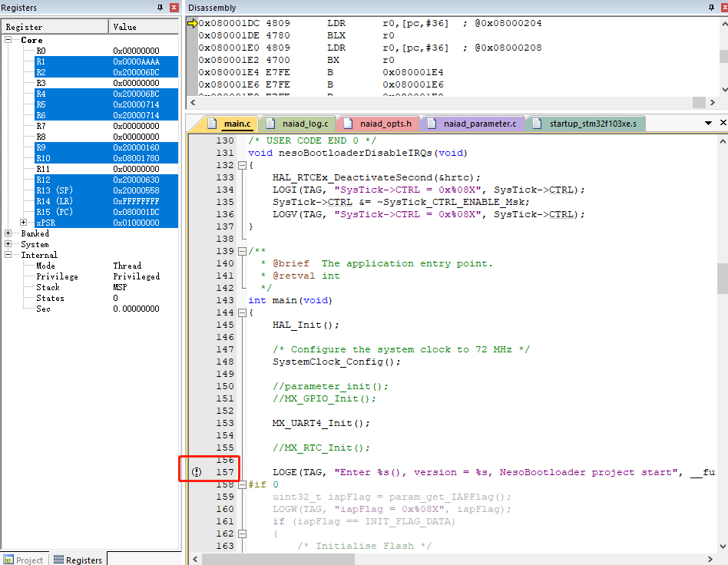Viewport: 728px width, 565px height.
Task: Select the R0 register row
Action: pos(106,51)
